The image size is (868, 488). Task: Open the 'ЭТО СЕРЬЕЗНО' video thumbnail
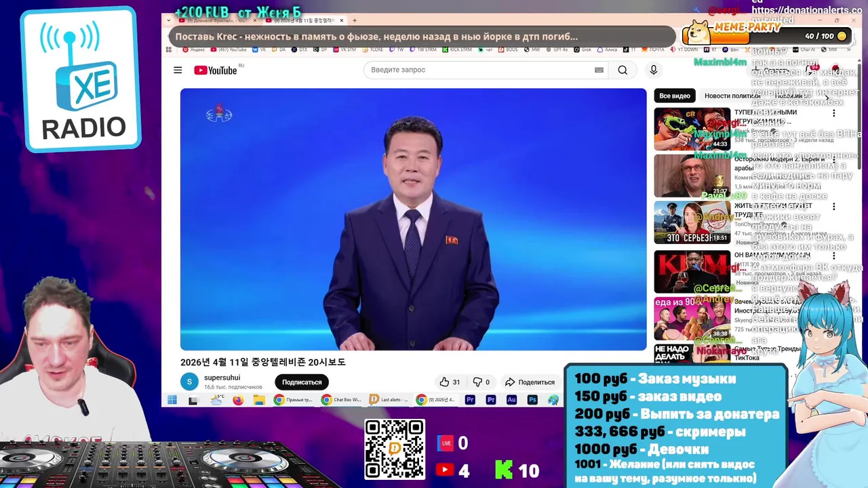coord(692,222)
